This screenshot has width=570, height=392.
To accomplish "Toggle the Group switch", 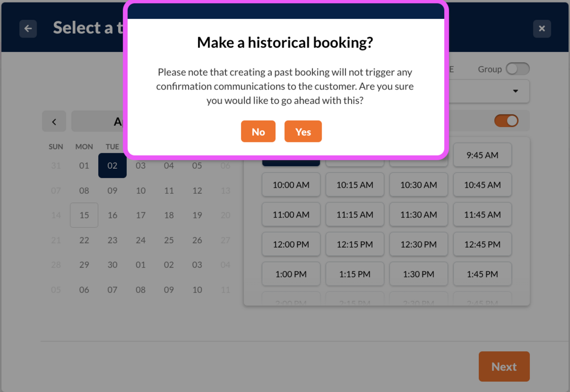I will 518,69.
